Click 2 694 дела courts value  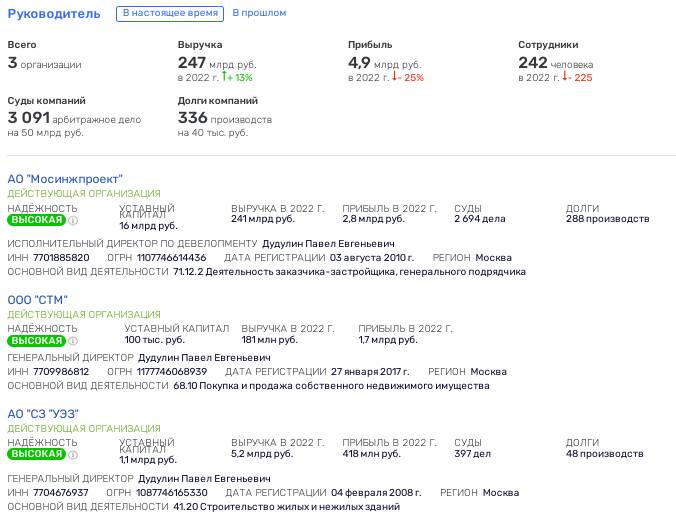click(x=479, y=218)
